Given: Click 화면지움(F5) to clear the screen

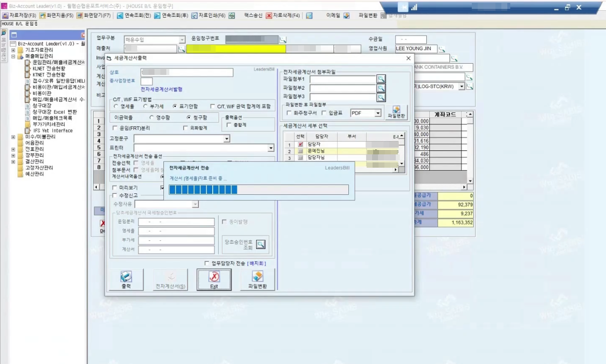Looking at the screenshot, I should pos(56,15).
